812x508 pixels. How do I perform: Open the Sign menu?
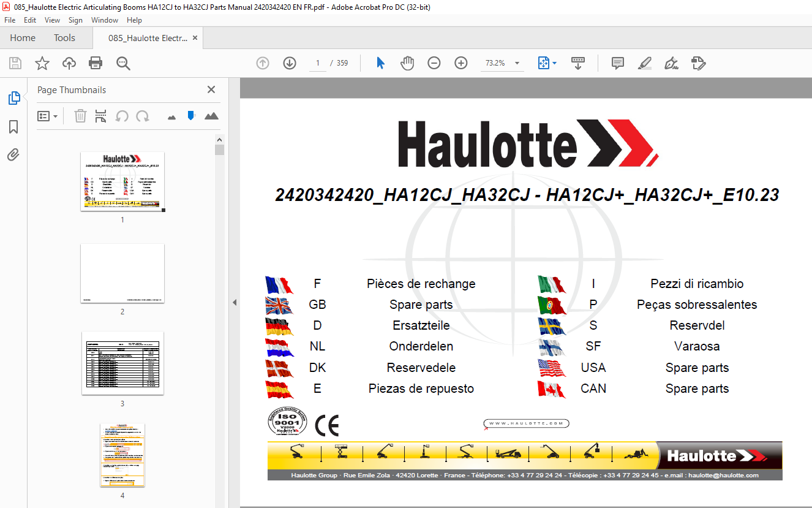click(75, 20)
